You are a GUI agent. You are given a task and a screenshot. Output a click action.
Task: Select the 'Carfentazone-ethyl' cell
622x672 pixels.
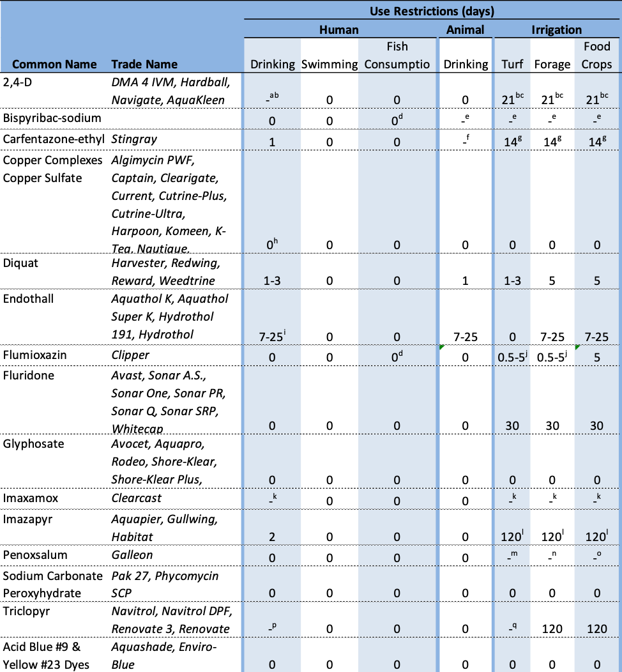coord(54,139)
